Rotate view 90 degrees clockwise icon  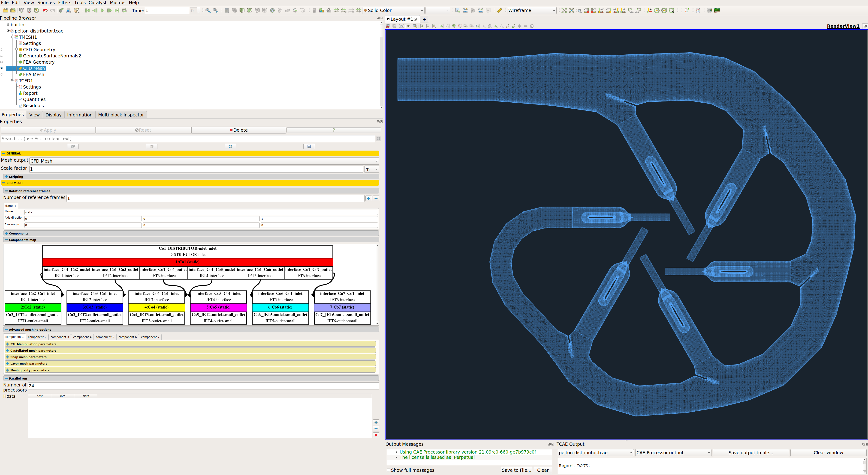631,10
